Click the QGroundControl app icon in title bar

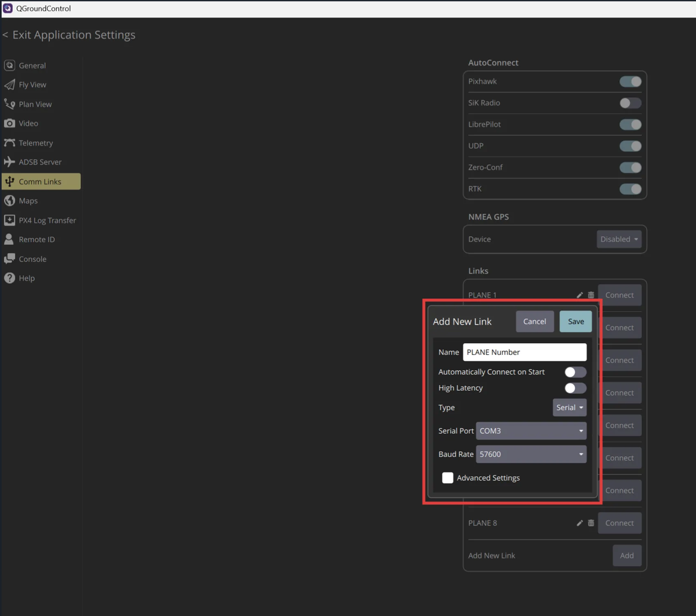click(8, 8)
